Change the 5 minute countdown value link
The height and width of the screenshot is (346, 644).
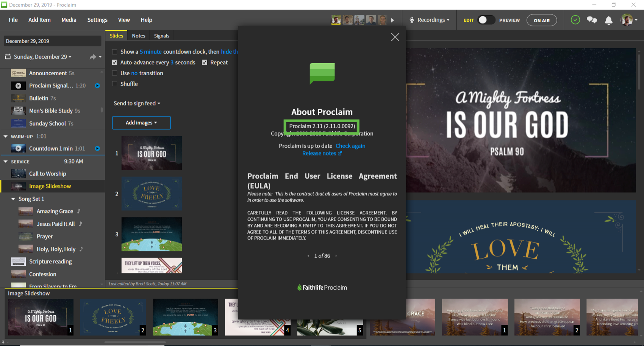click(151, 52)
